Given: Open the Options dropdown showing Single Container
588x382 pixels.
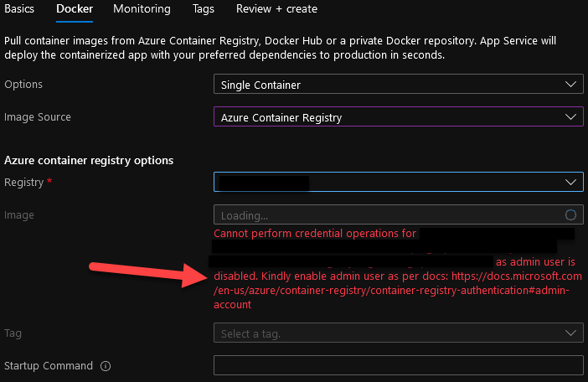Looking at the screenshot, I should click(x=398, y=85).
